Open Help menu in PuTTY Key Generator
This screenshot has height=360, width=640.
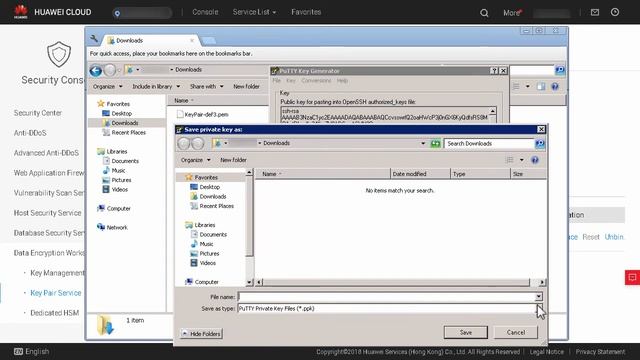tap(342, 81)
